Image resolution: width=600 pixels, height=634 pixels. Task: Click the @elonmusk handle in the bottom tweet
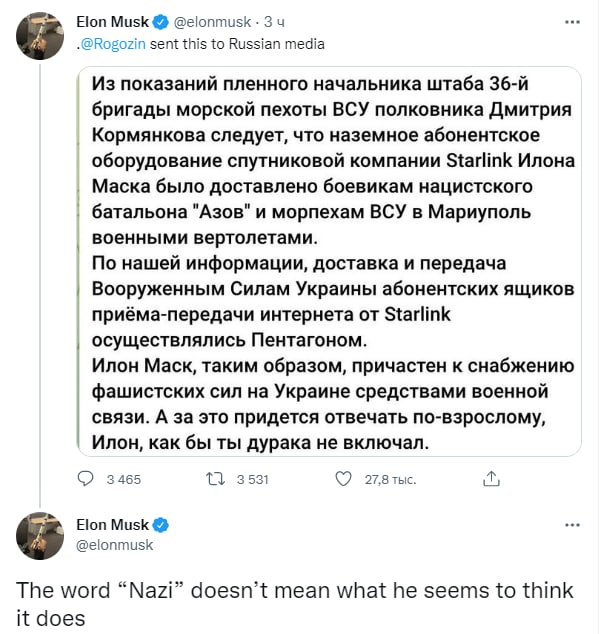coord(115,544)
